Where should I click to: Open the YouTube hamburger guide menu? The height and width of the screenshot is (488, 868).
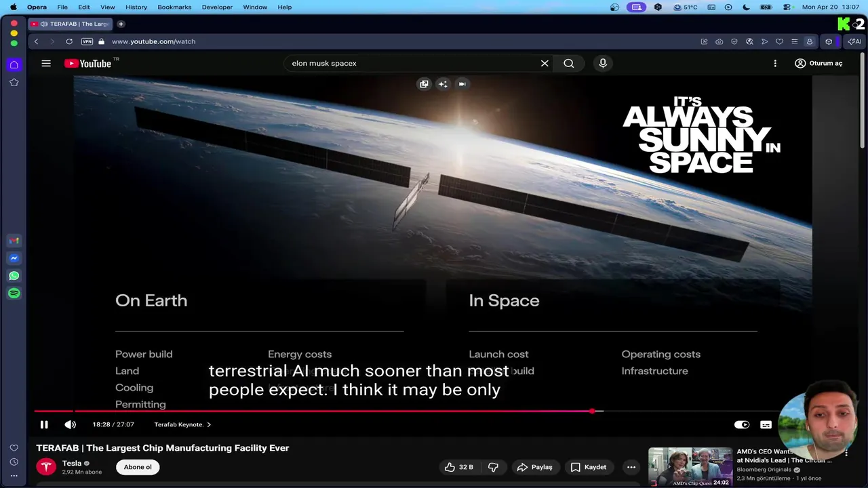point(46,63)
